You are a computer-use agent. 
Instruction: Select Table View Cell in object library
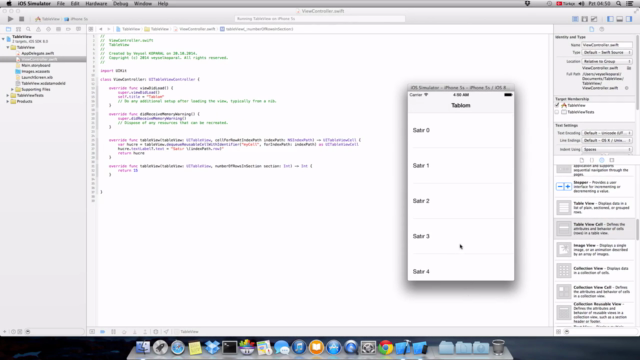pos(595,229)
